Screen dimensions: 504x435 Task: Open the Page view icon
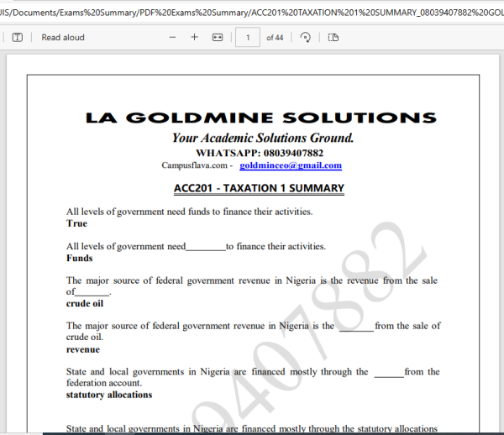point(333,38)
